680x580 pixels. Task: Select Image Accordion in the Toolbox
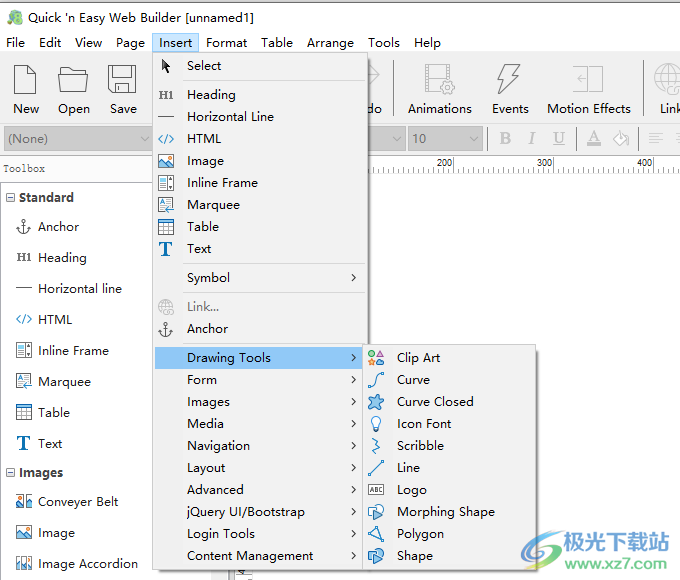coord(77,564)
